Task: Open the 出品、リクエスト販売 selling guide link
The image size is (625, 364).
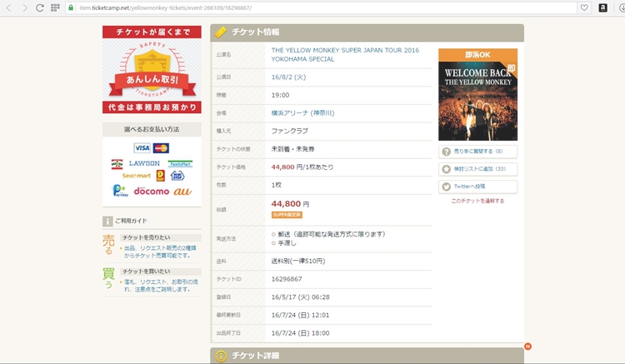Action: pos(158,252)
